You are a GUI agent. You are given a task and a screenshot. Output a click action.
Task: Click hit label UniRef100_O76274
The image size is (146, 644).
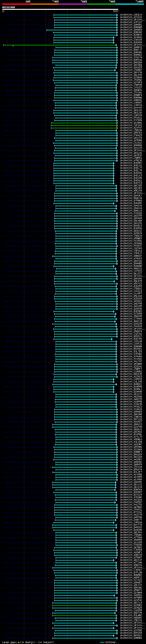coord(131,58)
